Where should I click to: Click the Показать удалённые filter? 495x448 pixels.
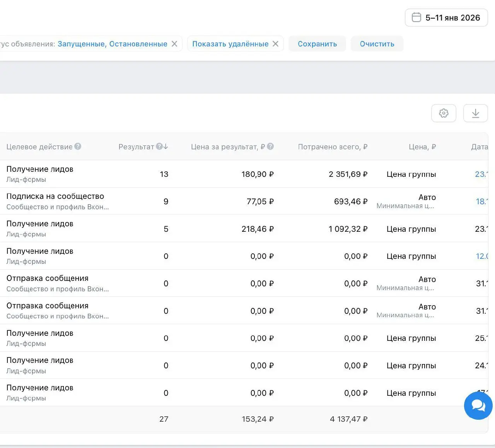[x=230, y=44]
